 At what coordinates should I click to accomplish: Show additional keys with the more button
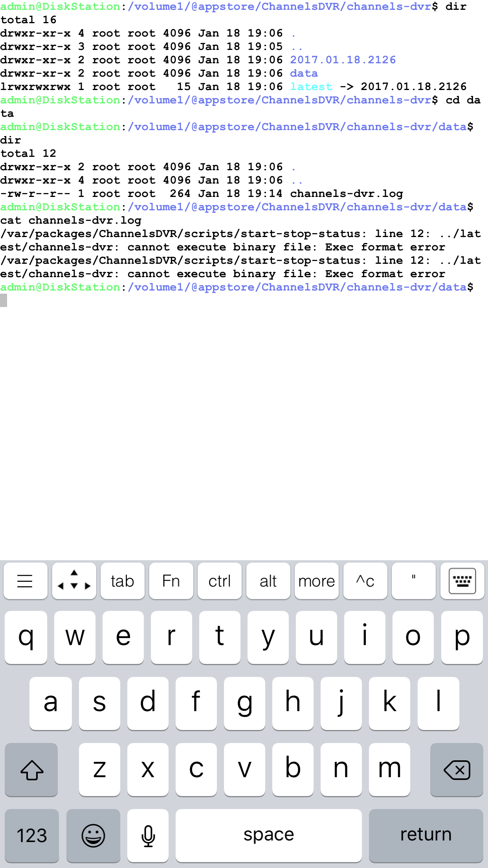(x=316, y=581)
